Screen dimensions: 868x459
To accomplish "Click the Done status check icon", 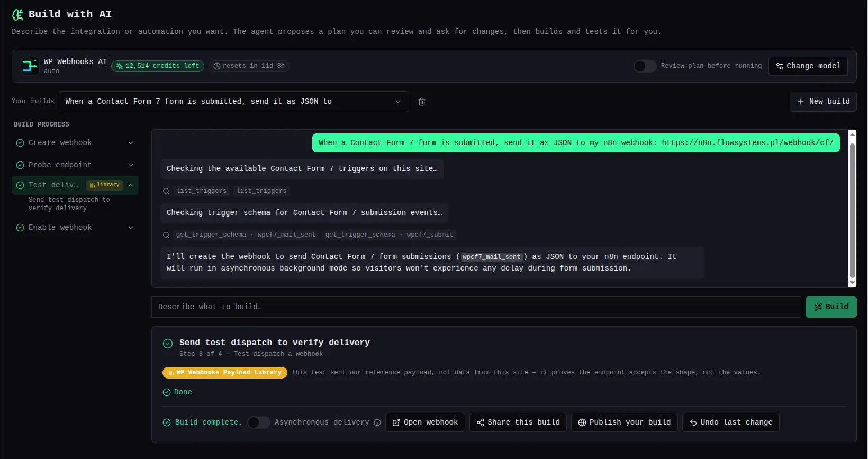I will point(167,392).
